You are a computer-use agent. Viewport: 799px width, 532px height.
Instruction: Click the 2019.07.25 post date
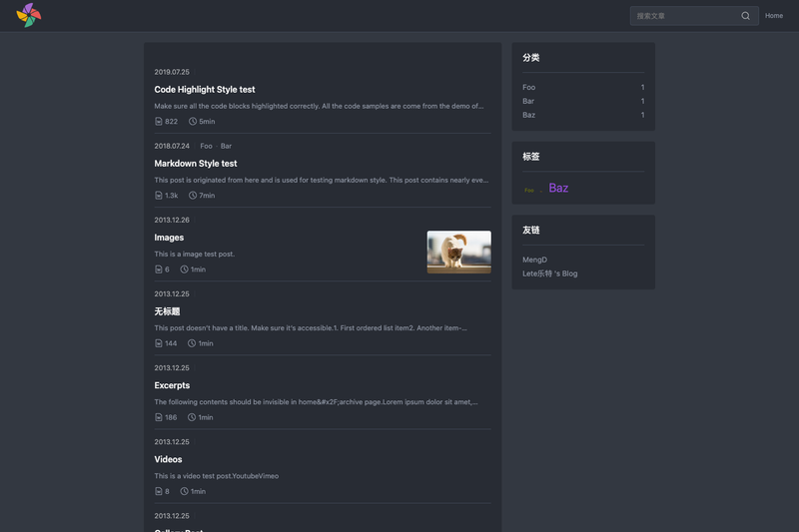pyautogui.click(x=172, y=72)
